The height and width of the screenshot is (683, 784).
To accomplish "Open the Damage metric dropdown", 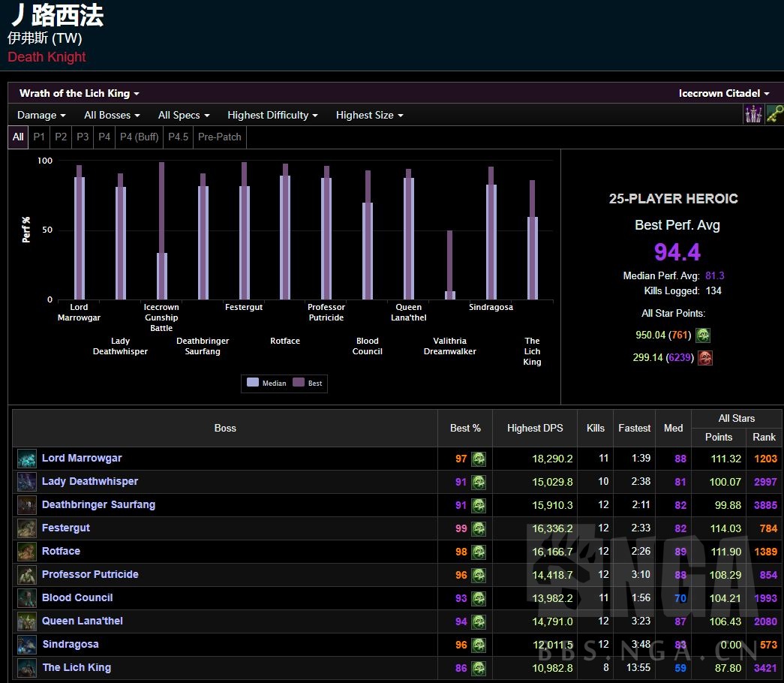I will click(41, 115).
